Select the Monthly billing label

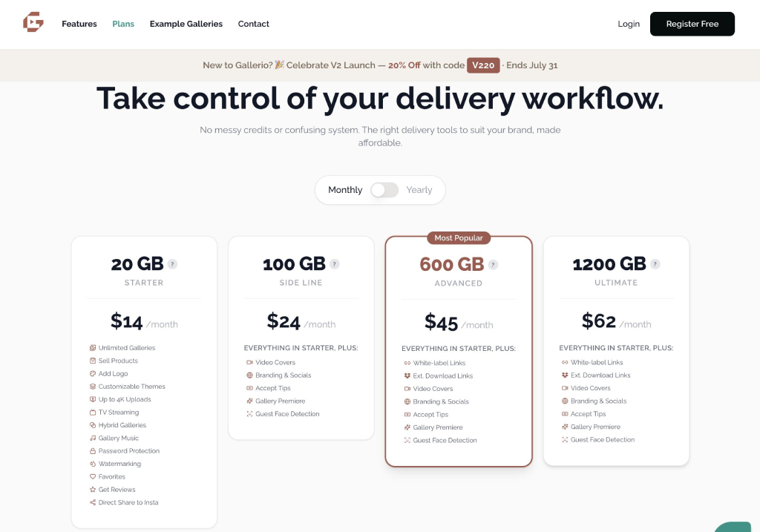(345, 190)
